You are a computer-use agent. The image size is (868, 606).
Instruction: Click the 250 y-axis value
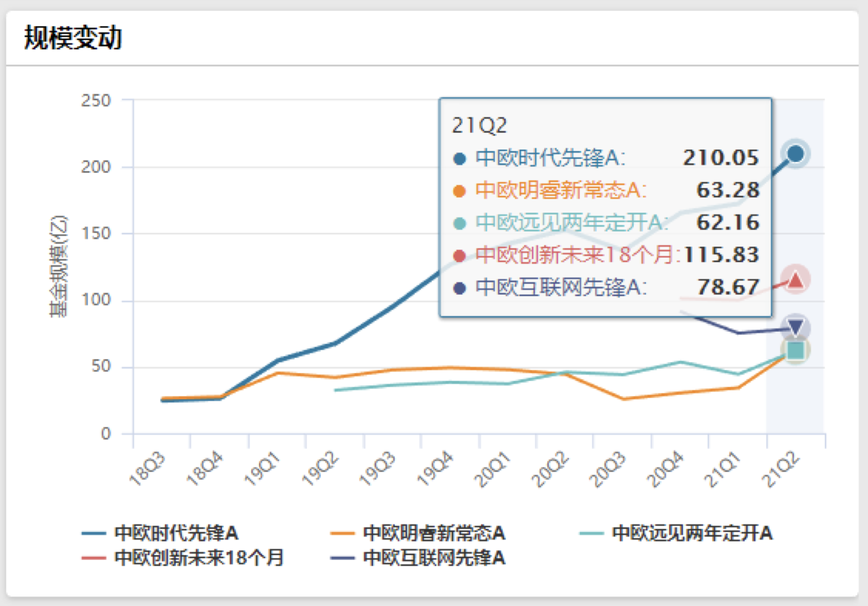[x=96, y=101]
